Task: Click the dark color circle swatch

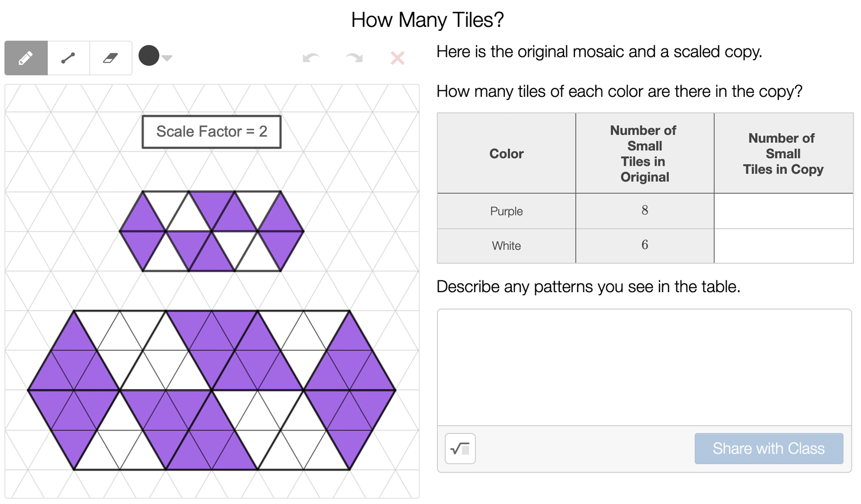Action: tap(149, 56)
